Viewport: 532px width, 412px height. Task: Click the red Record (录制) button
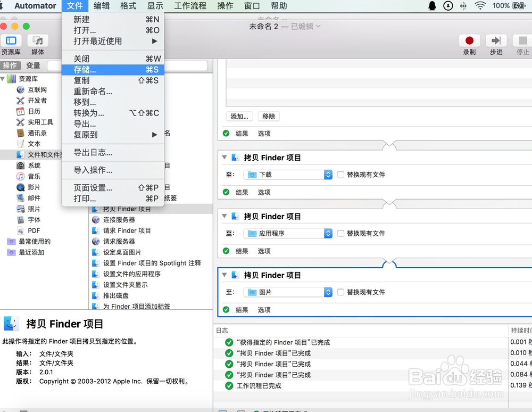click(469, 41)
